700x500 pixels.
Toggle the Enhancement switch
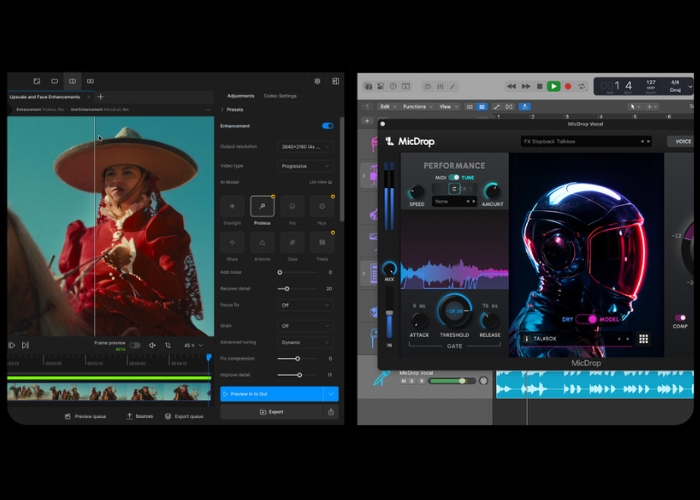point(328,126)
